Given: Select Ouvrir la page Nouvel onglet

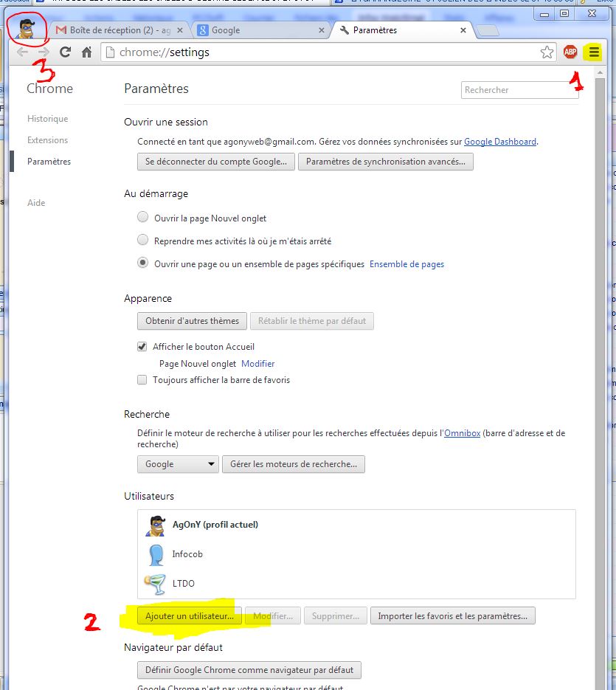Looking at the screenshot, I should click(x=142, y=217).
